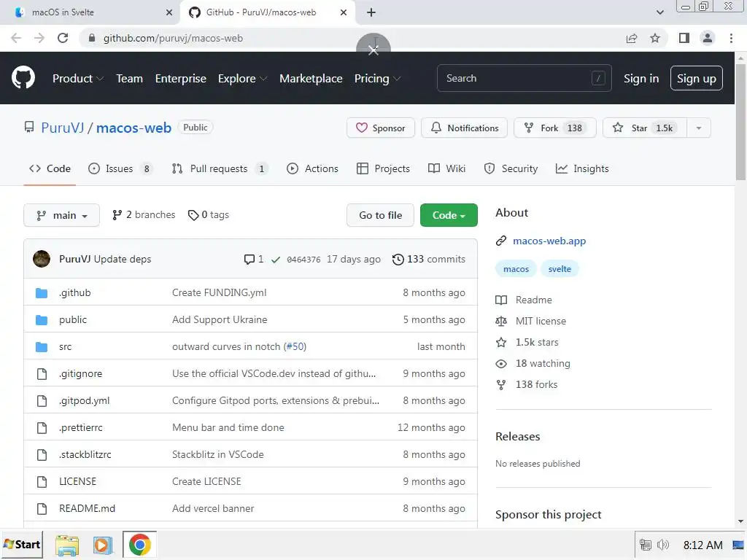Open the GitHub logo home link
This screenshot has height=560, width=747.
23,78
